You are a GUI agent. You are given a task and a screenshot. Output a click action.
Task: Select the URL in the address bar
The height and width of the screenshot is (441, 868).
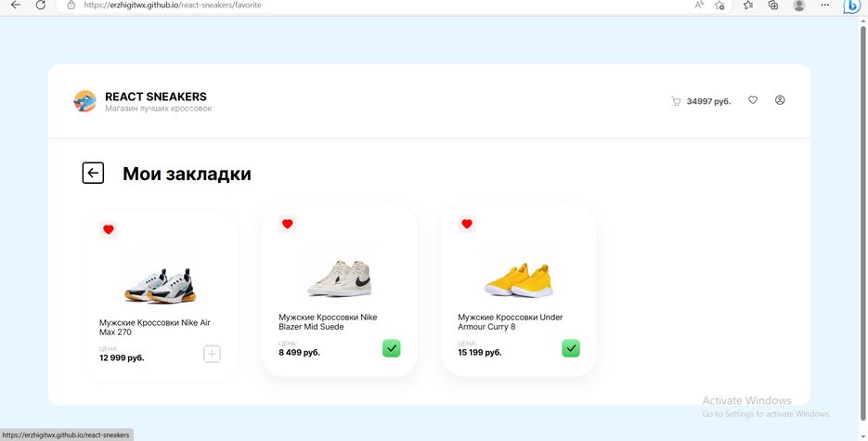coord(173,5)
